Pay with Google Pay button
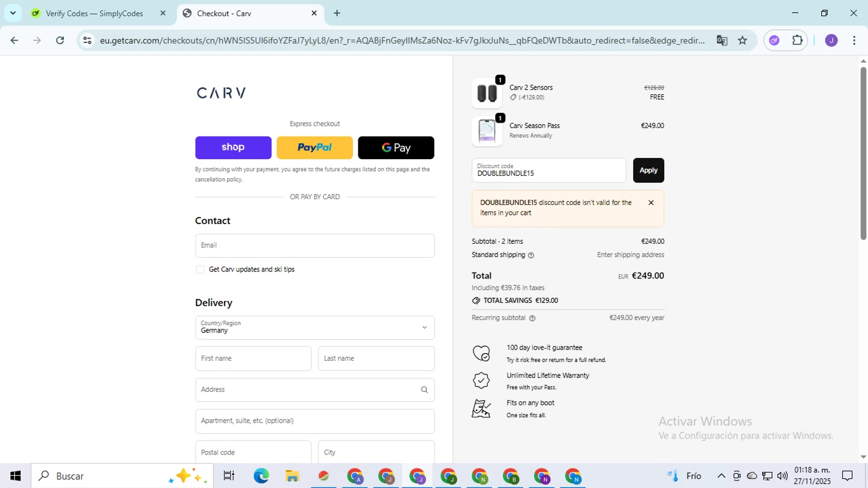The image size is (868, 488). coord(396,148)
